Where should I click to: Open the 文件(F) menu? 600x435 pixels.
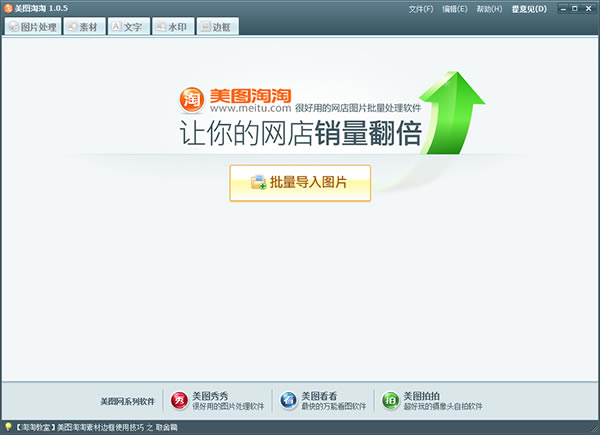[x=421, y=9]
